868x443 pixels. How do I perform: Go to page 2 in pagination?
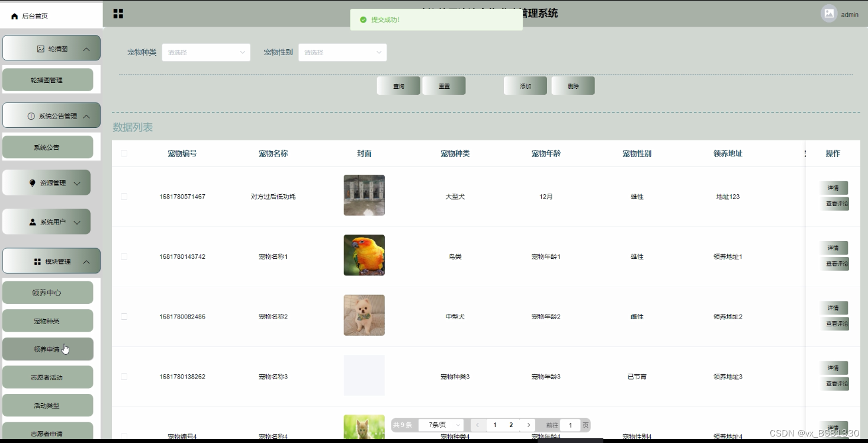tap(511, 425)
